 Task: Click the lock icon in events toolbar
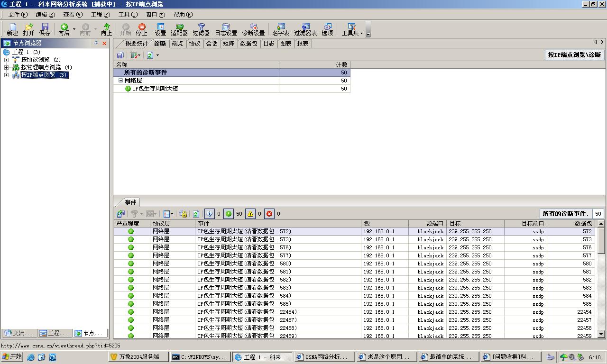click(183, 214)
